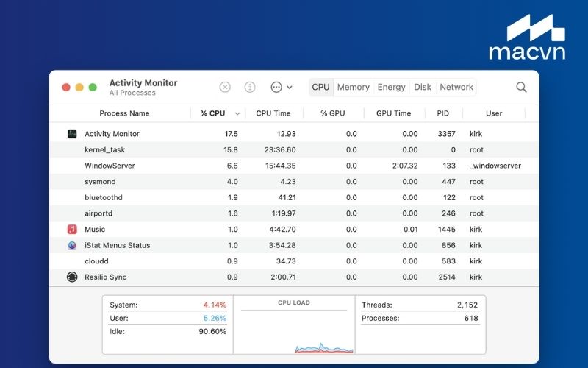588x368 pixels.
Task: Click the Activity Monitor process name text
Action: 112,134
